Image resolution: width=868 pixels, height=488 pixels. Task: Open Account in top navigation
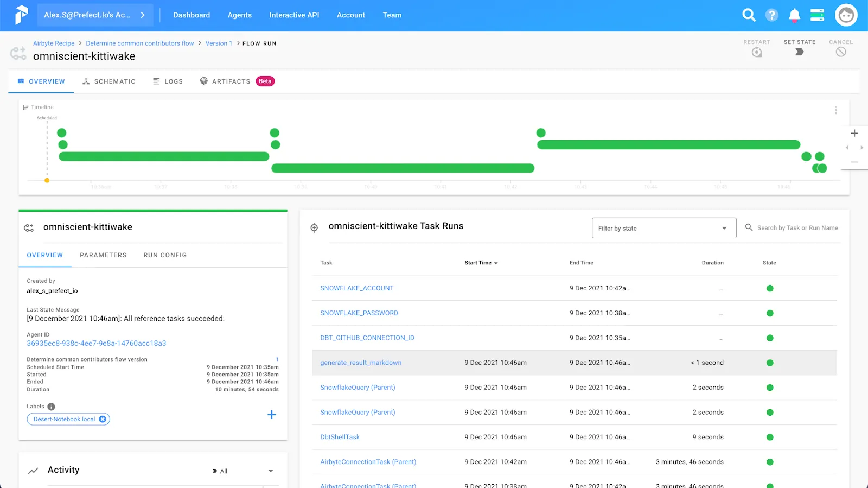coord(351,15)
